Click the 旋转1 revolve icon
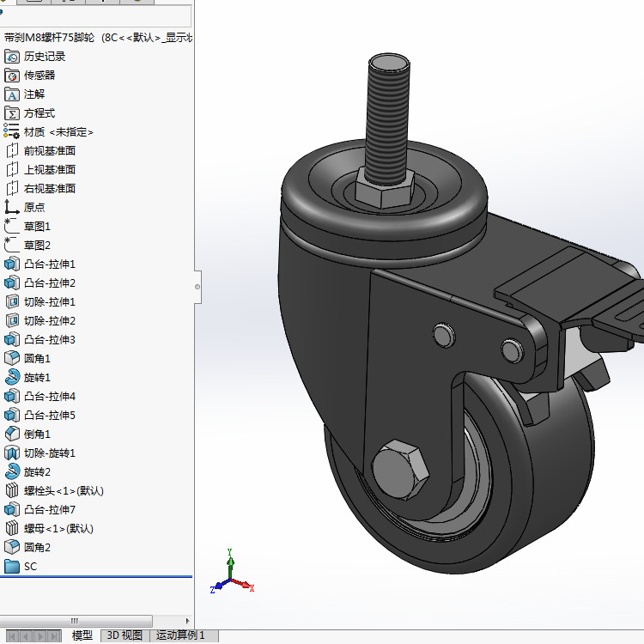The width and height of the screenshot is (644, 644). (x=12, y=378)
